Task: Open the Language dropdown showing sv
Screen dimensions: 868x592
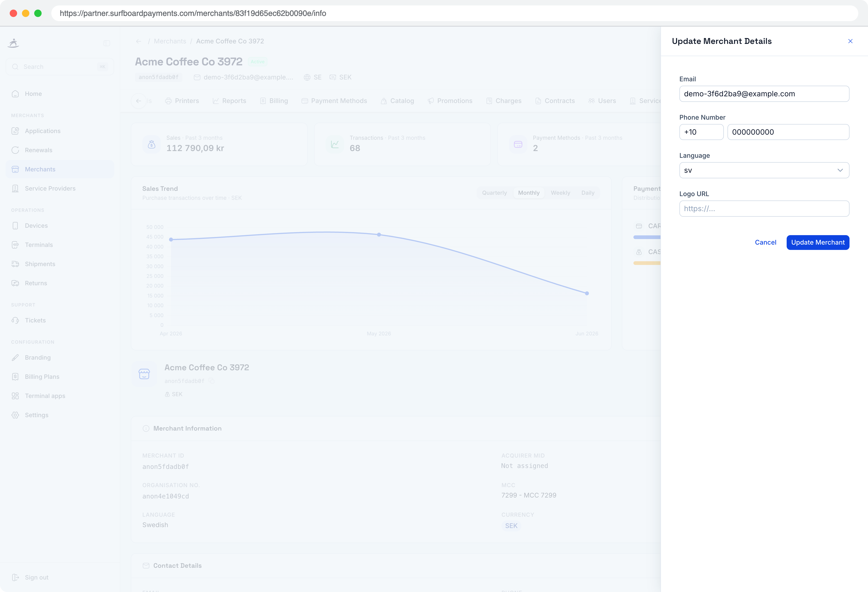Action: pos(764,170)
